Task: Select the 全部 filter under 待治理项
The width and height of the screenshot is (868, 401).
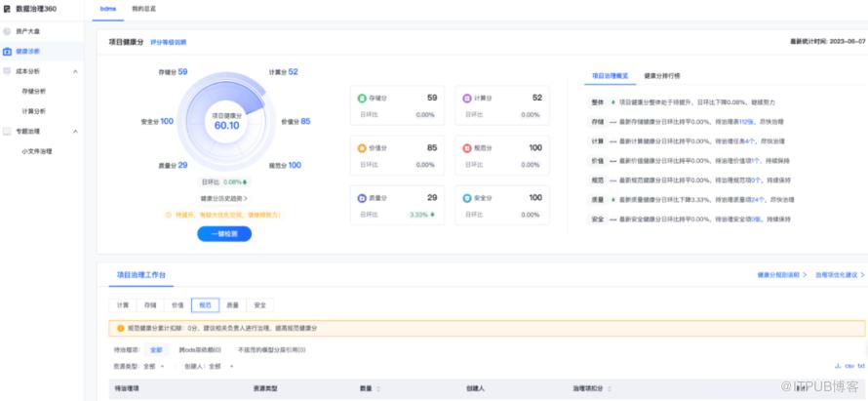Action: (156, 349)
